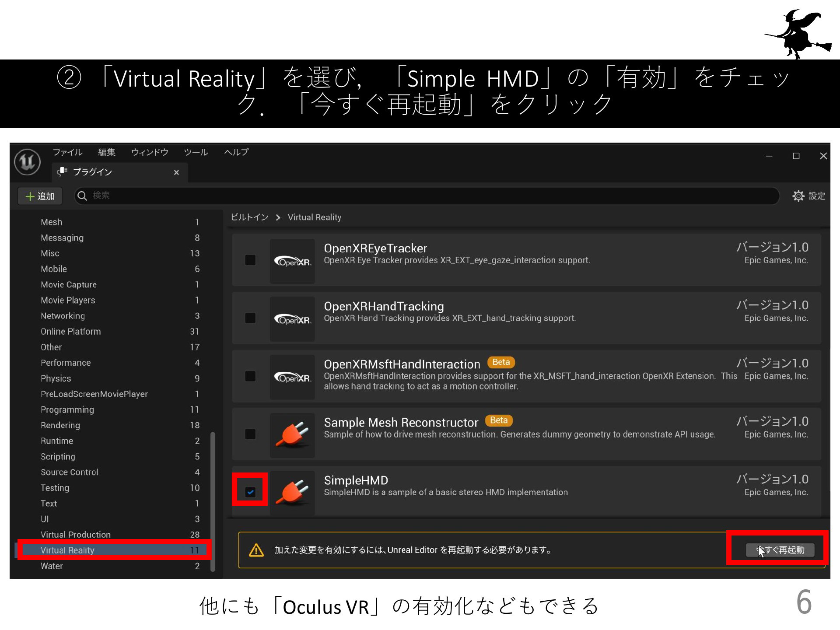Maximize the Unreal Editor plugin window
Image resolution: width=840 pixels, height=630 pixels.
[x=796, y=156]
